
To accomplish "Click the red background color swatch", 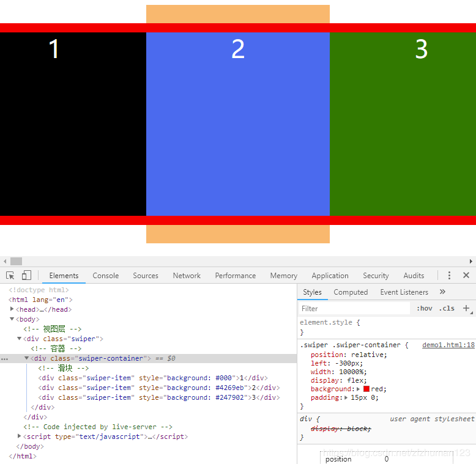I will [x=366, y=389].
